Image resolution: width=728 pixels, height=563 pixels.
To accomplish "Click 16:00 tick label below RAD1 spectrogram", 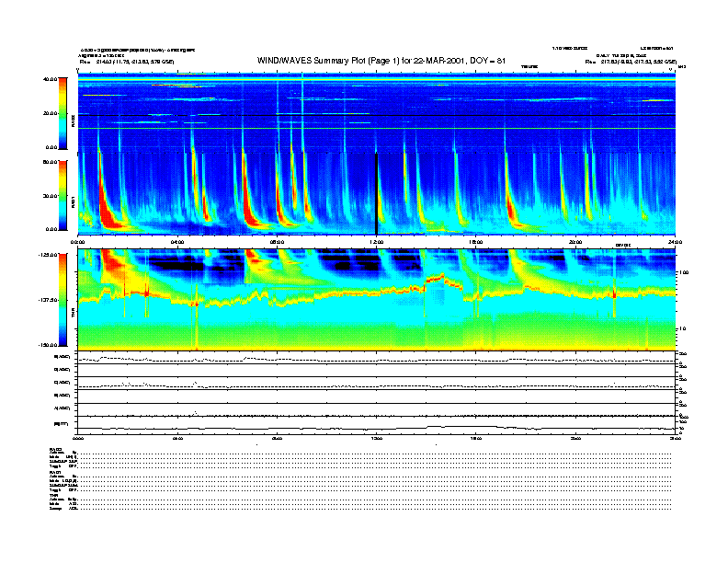I will pyautogui.click(x=476, y=242).
